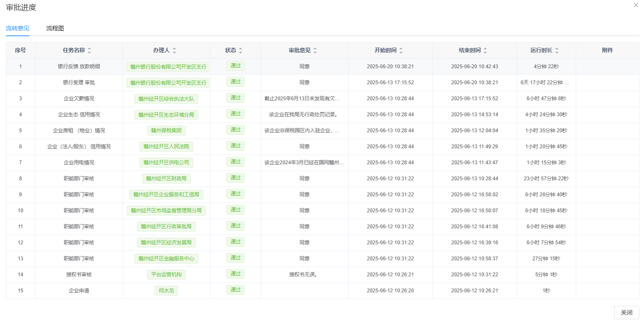Click the 赣州经开区财政局 handler tag

(166, 178)
